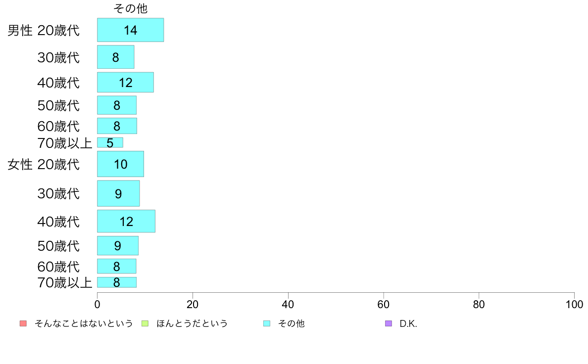This screenshot has height=364, width=588.
Task: Select the bottom 70歳以上 bar showing 8
Action: point(117,282)
